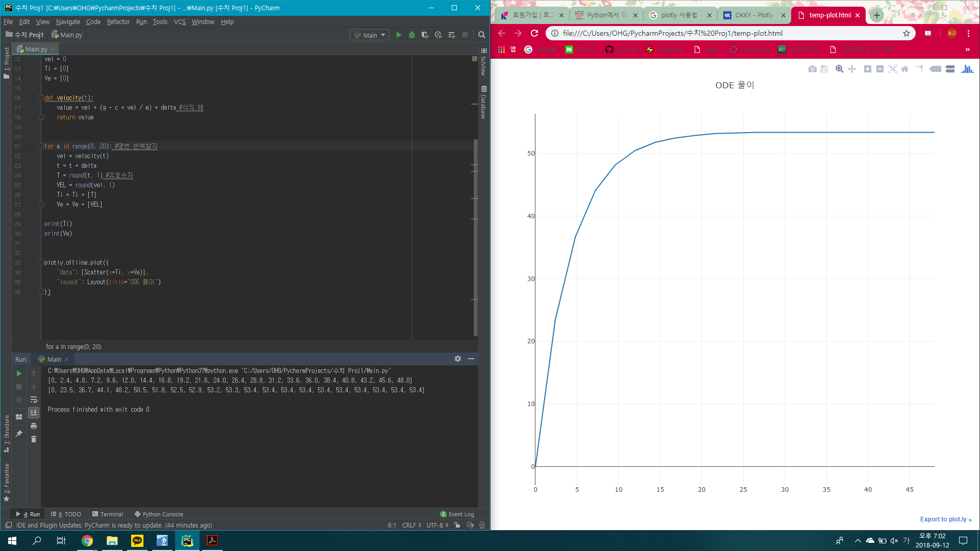This screenshot has width=980, height=551.
Task: Reload the temp-plot.html page in Chrome
Action: [x=534, y=33]
